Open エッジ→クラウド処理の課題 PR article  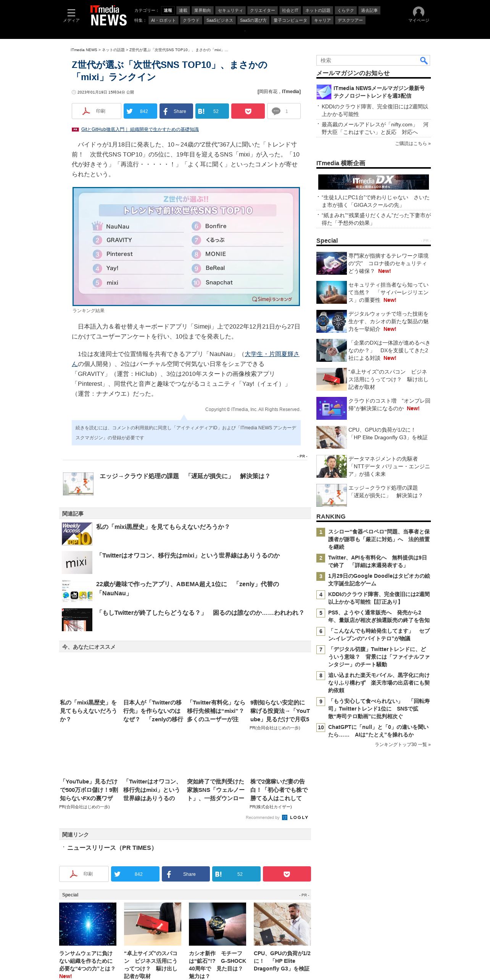[x=185, y=476]
